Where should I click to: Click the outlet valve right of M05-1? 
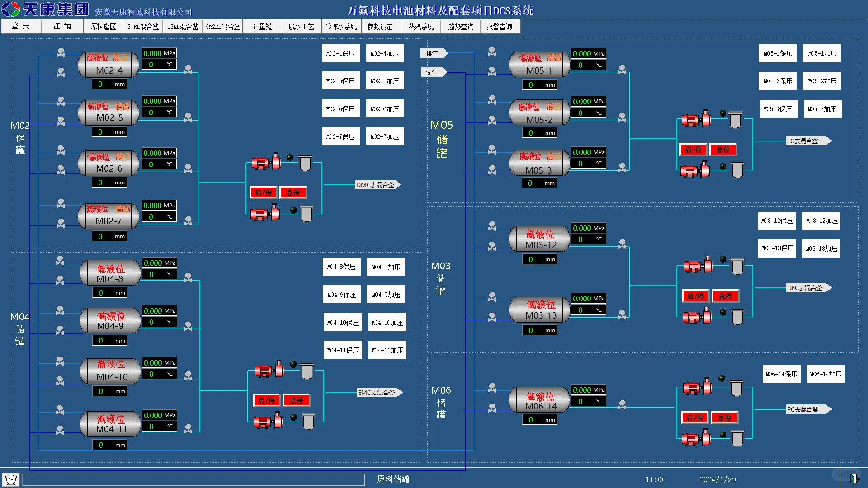coord(622,70)
